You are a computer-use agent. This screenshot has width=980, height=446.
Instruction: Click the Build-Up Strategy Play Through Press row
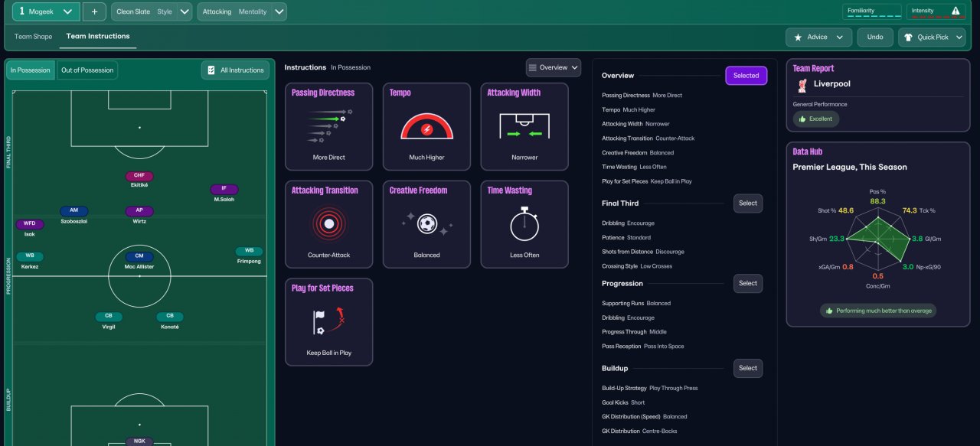pyautogui.click(x=650, y=388)
